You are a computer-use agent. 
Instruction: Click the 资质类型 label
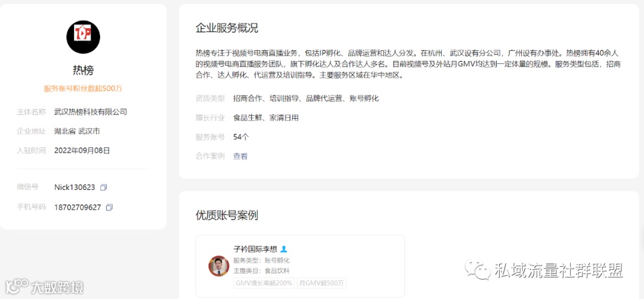tap(210, 98)
